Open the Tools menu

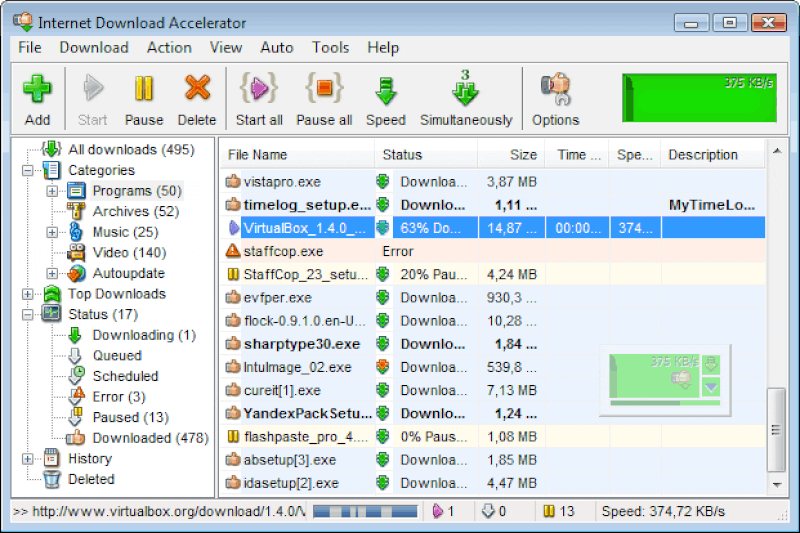331,47
